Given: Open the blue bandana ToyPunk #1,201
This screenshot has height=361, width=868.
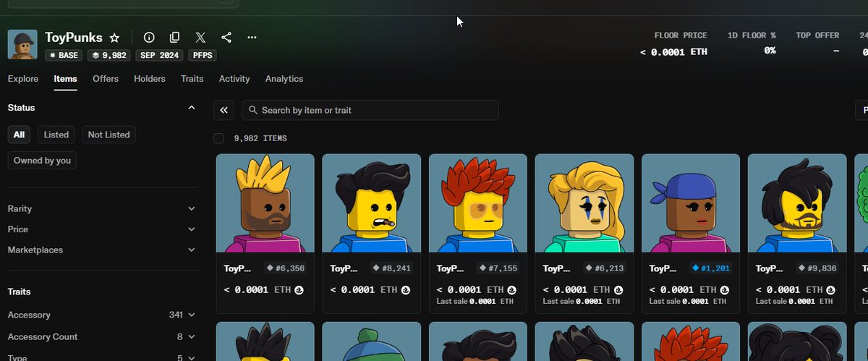Looking at the screenshot, I should tap(691, 203).
